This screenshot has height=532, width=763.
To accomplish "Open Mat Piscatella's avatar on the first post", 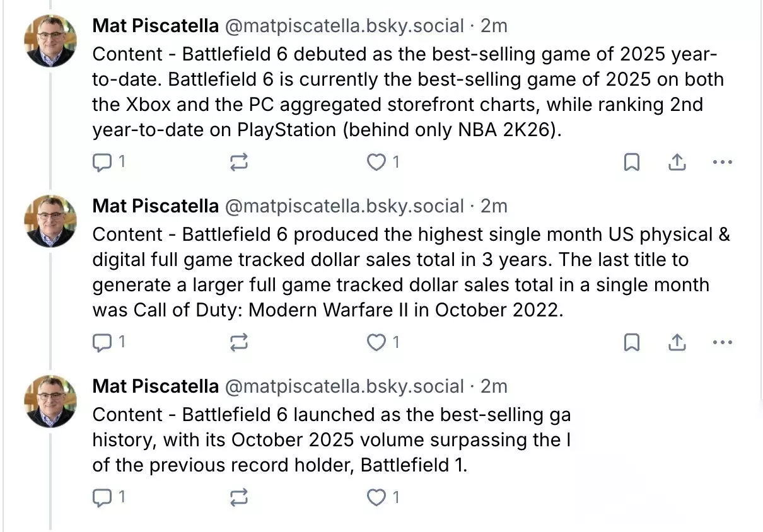I will [50, 40].
